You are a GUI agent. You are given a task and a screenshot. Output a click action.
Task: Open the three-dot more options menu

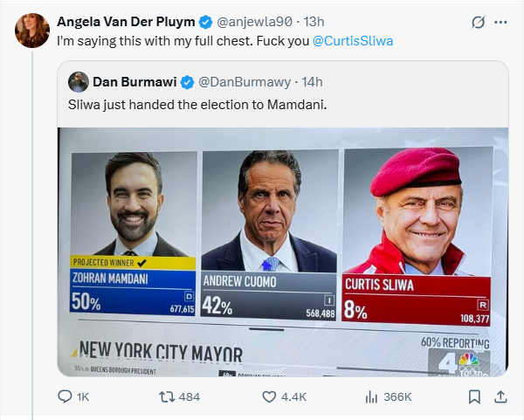500,22
